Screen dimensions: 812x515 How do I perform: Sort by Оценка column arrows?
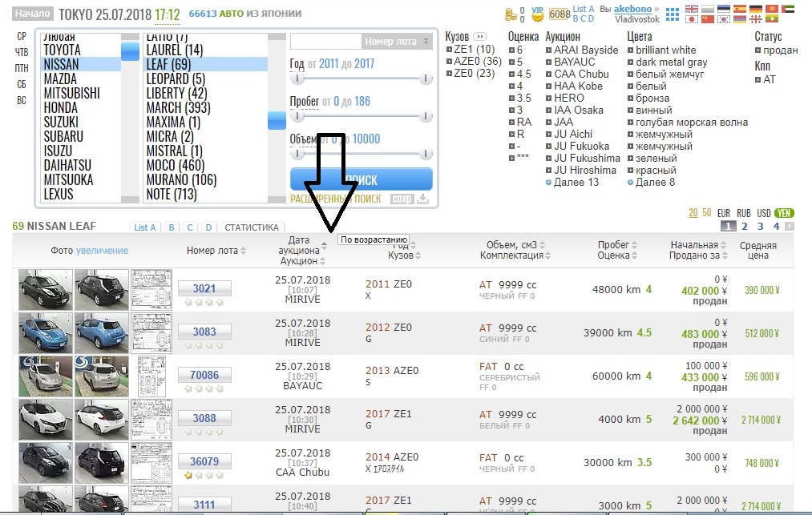pyautogui.click(x=634, y=255)
